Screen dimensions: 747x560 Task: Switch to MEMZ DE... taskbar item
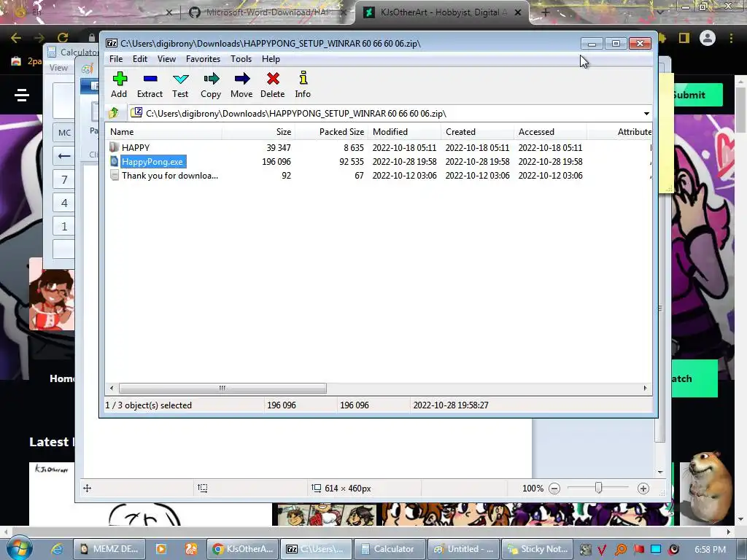tap(108, 549)
